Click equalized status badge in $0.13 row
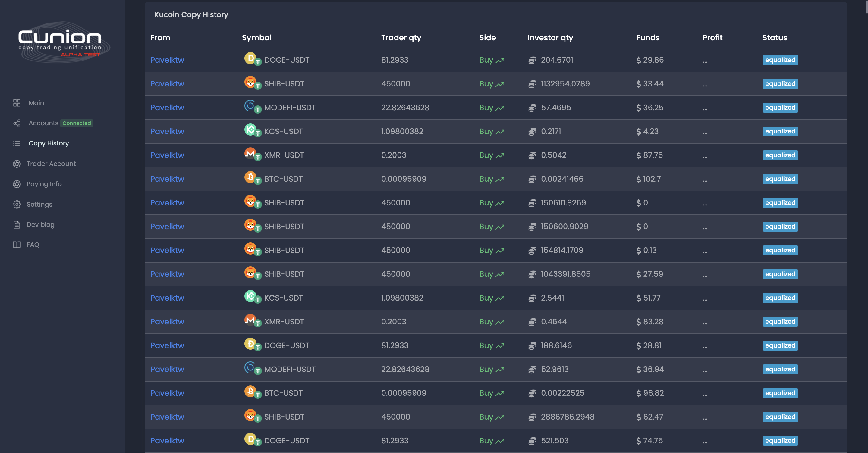The image size is (868, 453). [780, 250]
